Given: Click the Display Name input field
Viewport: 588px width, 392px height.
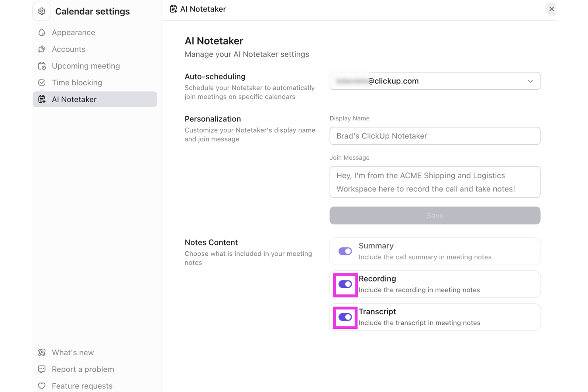Looking at the screenshot, I should click(x=435, y=135).
